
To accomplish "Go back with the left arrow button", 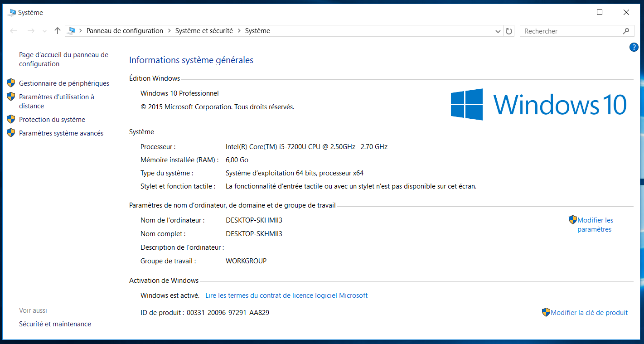I will coord(14,31).
